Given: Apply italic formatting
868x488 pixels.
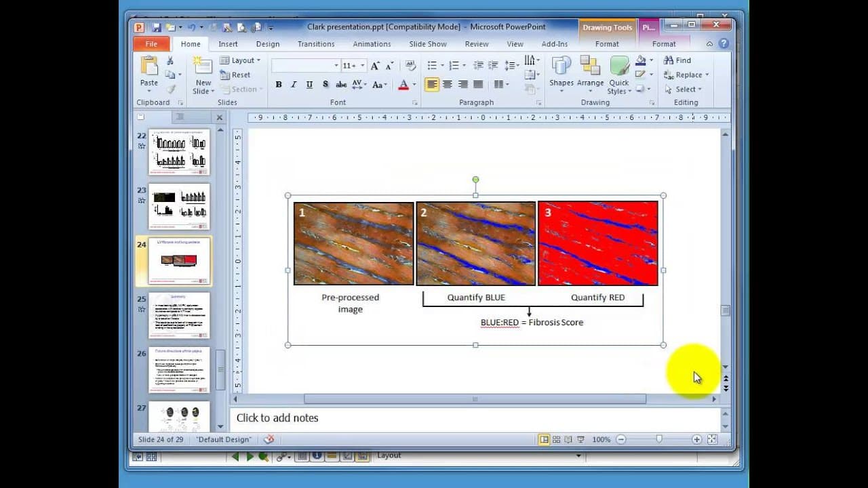Looking at the screenshot, I should click(x=294, y=85).
